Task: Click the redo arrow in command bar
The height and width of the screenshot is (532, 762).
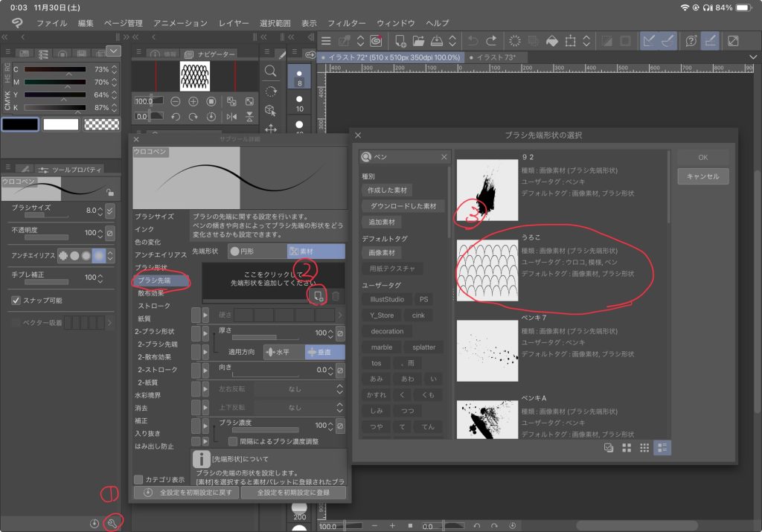Action: [491, 40]
